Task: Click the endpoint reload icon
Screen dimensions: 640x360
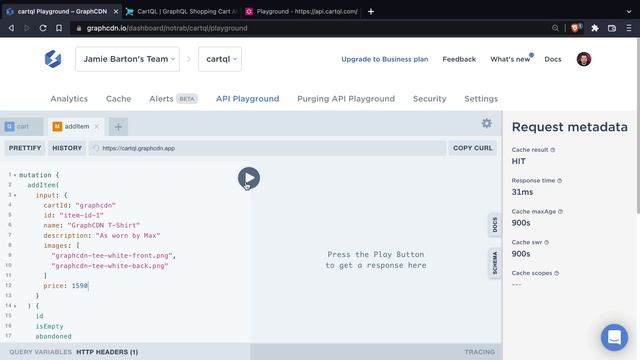Action: pyautogui.click(x=96, y=148)
